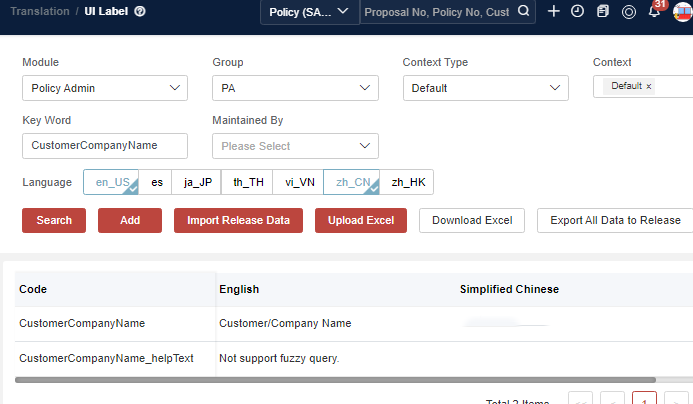Click the plus icon in the header
The width and height of the screenshot is (693, 404).
(553, 11)
